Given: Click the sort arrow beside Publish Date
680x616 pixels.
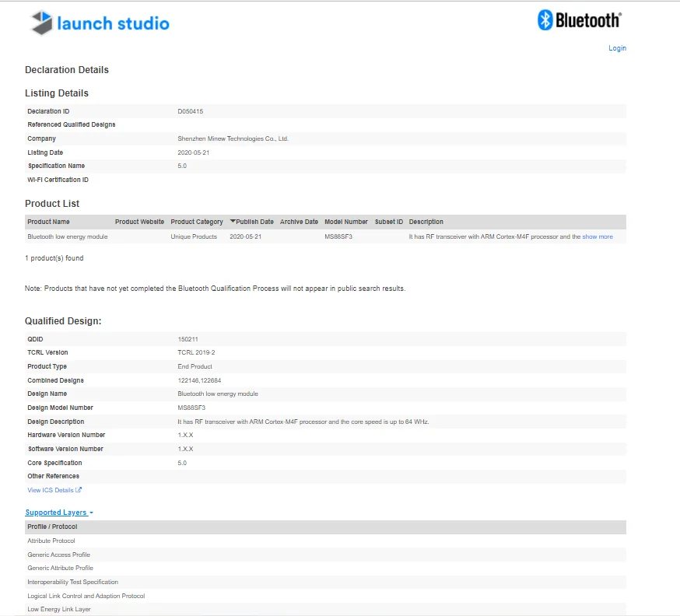Looking at the screenshot, I should pos(233,221).
